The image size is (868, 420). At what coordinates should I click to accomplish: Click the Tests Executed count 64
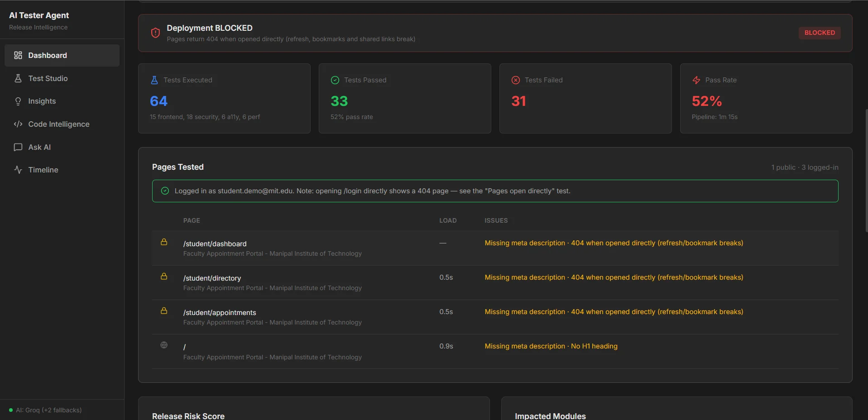coord(158,101)
